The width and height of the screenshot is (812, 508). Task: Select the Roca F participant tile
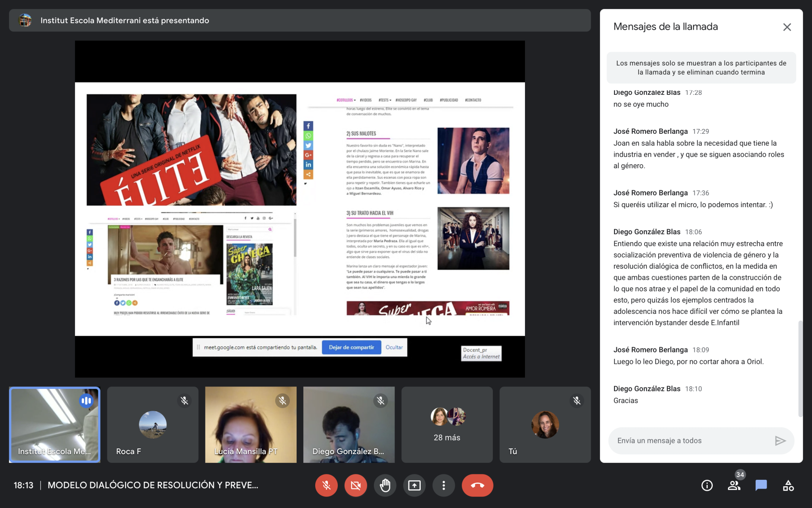(x=153, y=425)
